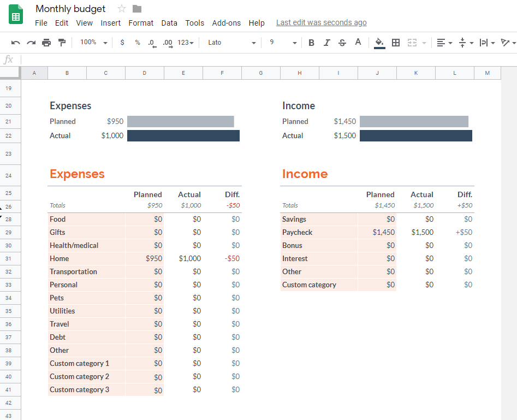Image resolution: width=517 pixels, height=420 pixels.
Task: Open the File menu
Action: [41, 23]
